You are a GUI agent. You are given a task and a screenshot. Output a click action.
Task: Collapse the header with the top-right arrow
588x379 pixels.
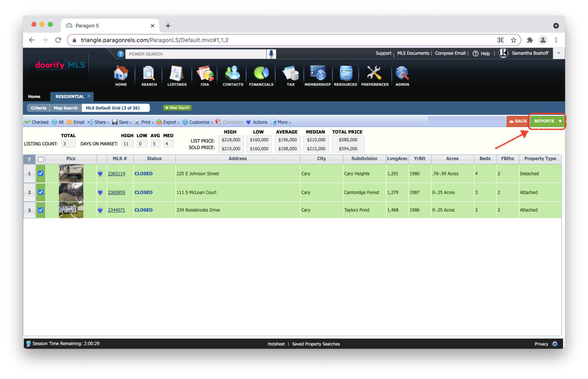click(x=559, y=53)
